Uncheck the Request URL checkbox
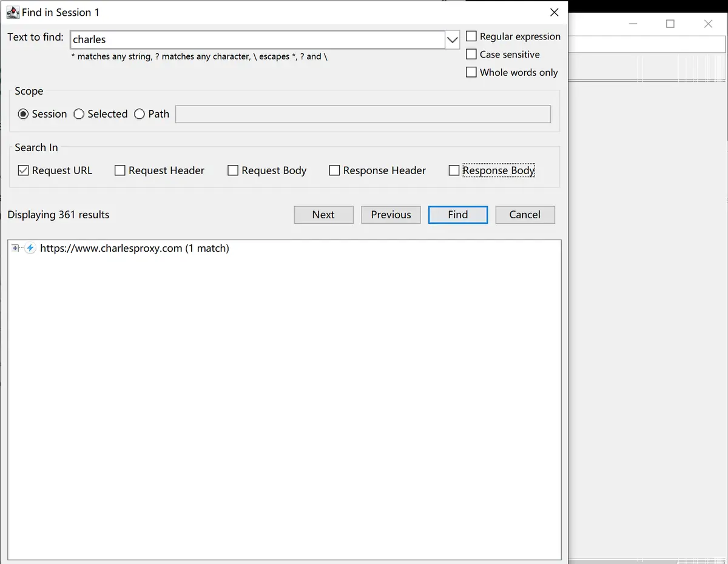 (23, 170)
